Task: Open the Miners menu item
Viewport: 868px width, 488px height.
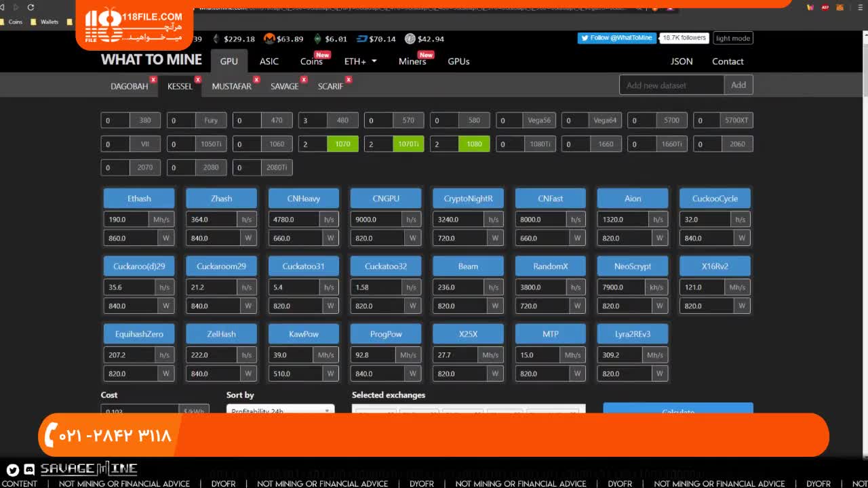Action: pyautogui.click(x=412, y=62)
